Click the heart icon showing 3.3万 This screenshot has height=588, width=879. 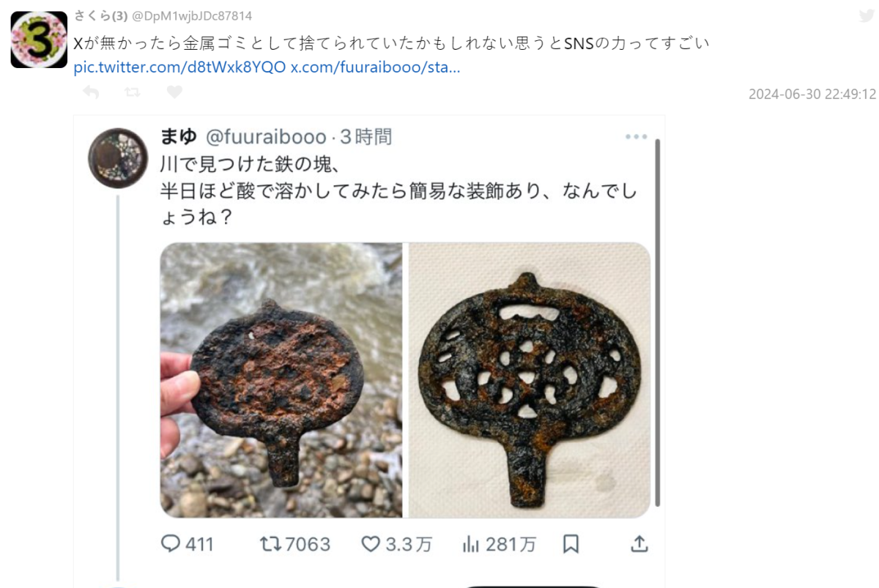(x=371, y=544)
